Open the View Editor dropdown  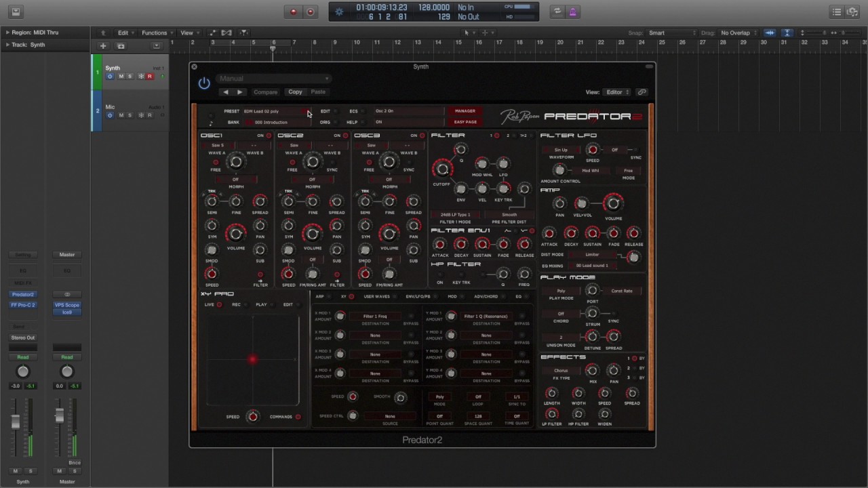click(x=617, y=92)
